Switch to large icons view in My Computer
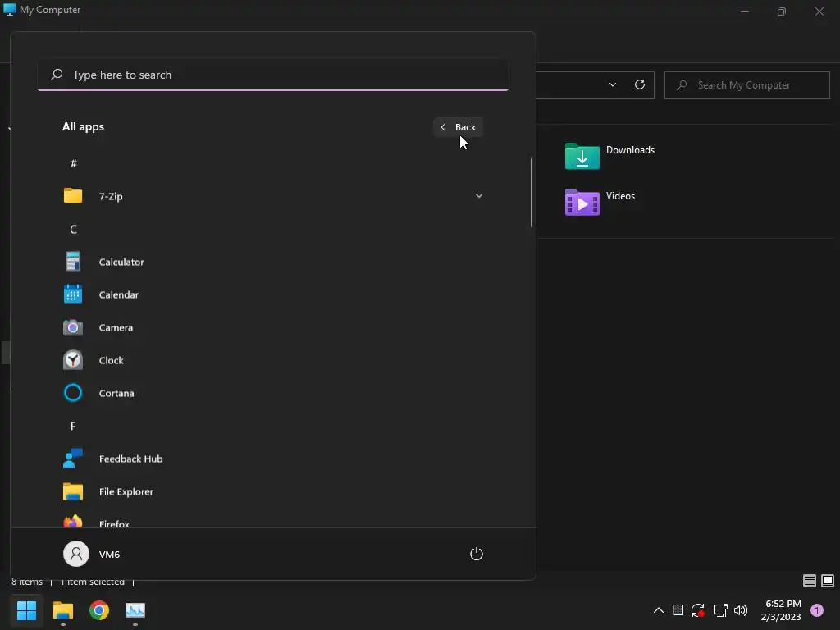The height and width of the screenshot is (630, 840). pyautogui.click(x=828, y=581)
